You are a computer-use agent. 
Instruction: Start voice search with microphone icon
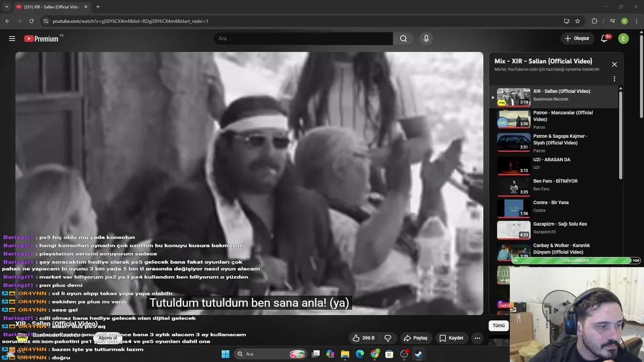coord(426,39)
